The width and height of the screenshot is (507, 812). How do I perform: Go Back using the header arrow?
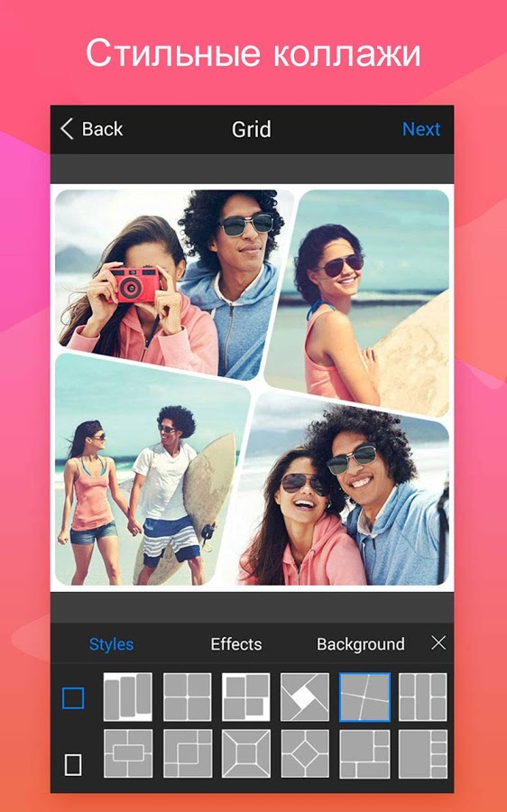pyautogui.click(x=92, y=129)
